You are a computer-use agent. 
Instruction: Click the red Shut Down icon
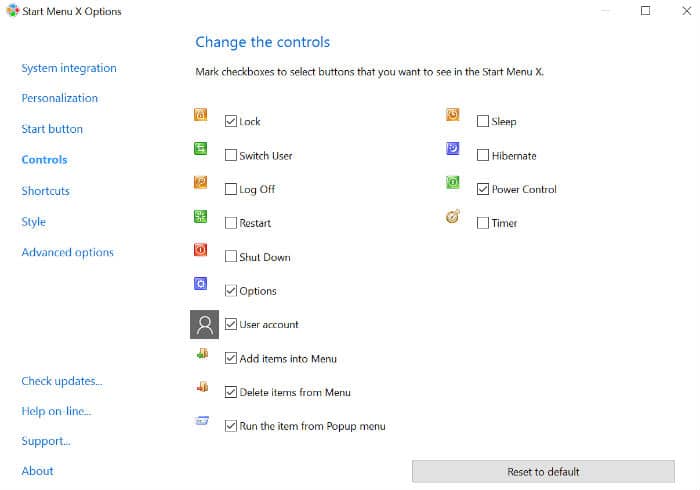coord(200,250)
